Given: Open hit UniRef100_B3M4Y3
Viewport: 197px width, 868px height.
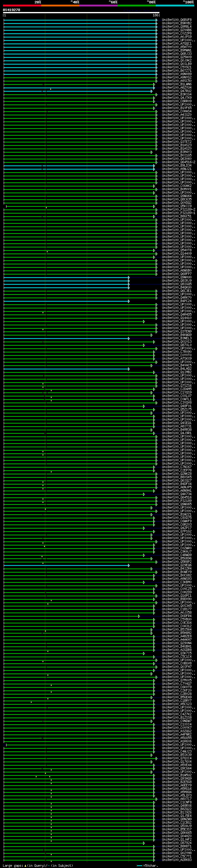Looking at the screenshot, I should 177,152.
